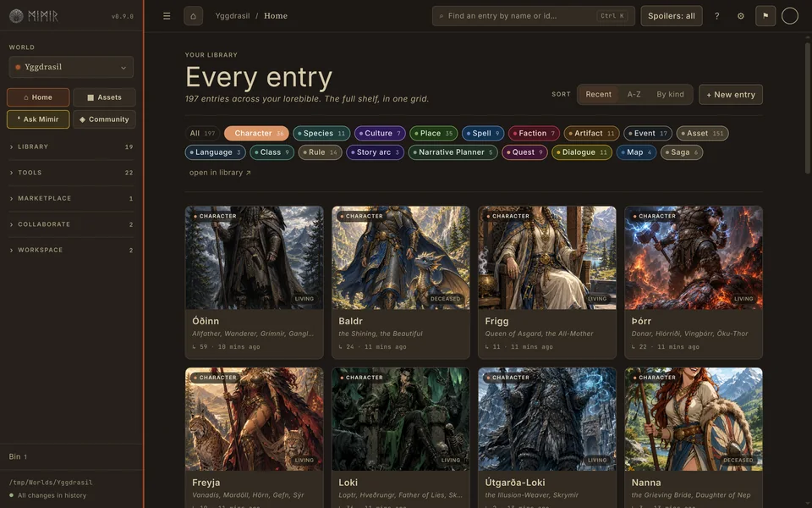
Task: Go to Home in sidebar
Action: [38, 97]
